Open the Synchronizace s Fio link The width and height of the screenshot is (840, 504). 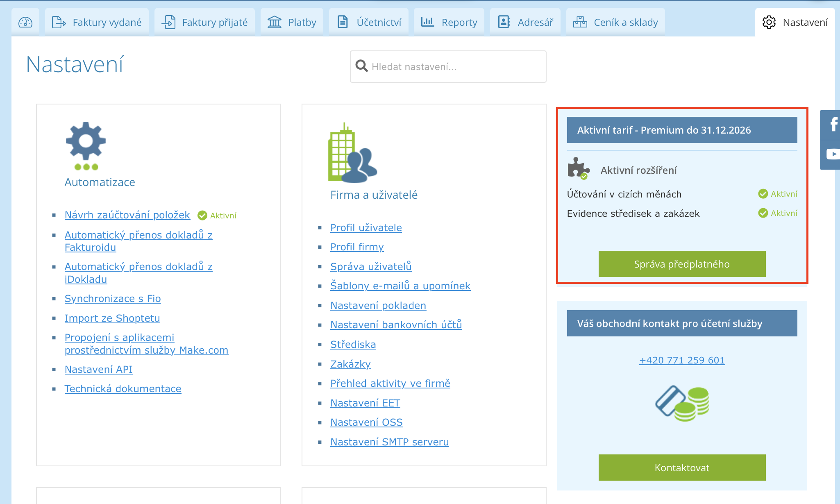pos(113,298)
